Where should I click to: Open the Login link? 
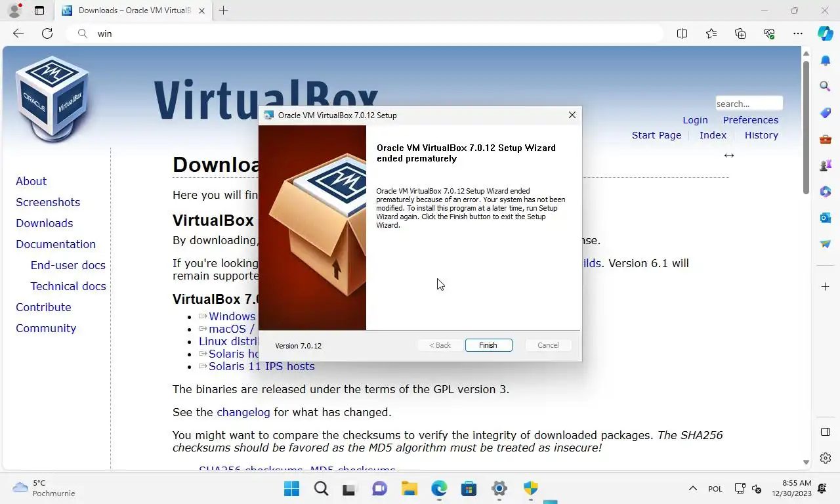(695, 120)
